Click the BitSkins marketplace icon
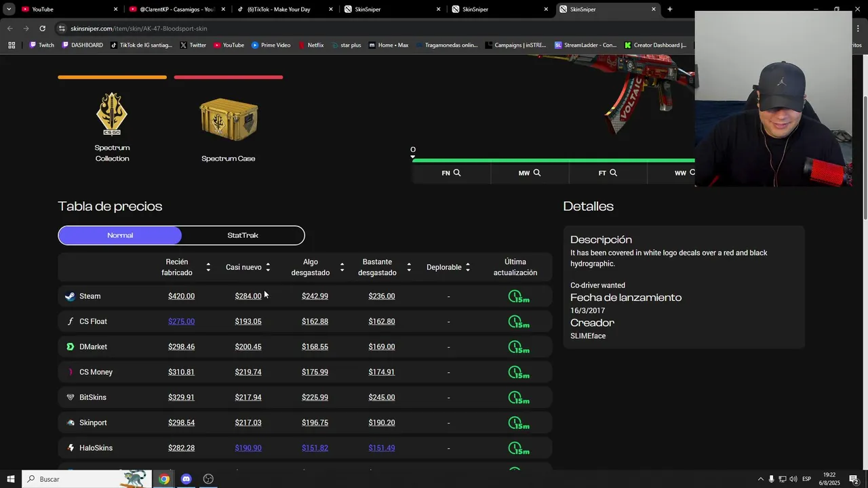The width and height of the screenshot is (868, 488). point(70,397)
